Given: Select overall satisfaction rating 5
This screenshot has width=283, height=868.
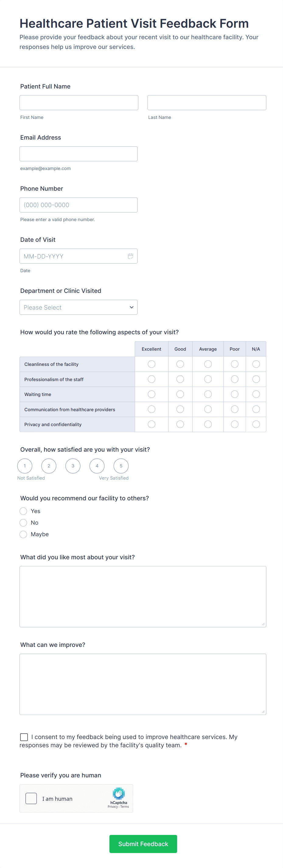Looking at the screenshot, I should [121, 466].
